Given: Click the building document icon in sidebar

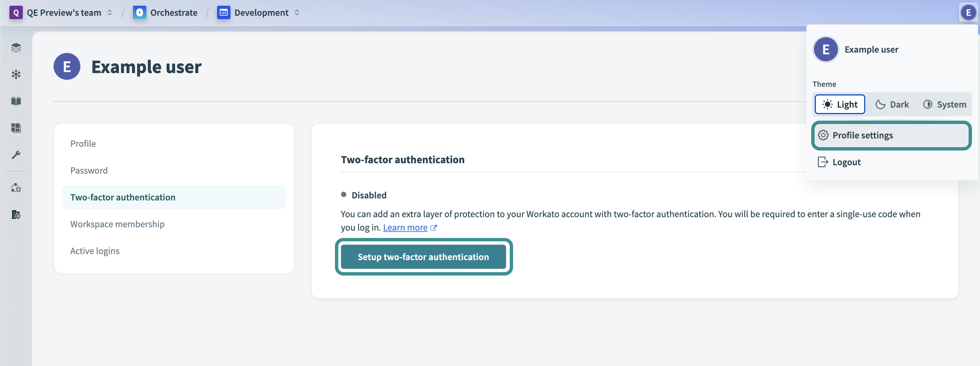Looking at the screenshot, I should pos(16,215).
